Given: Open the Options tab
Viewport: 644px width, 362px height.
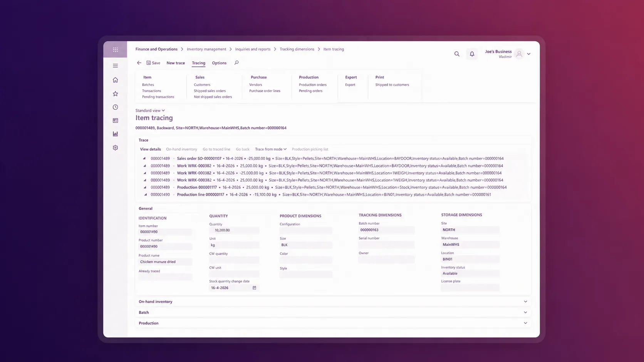Looking at the screenshot, I should point(219,63).
